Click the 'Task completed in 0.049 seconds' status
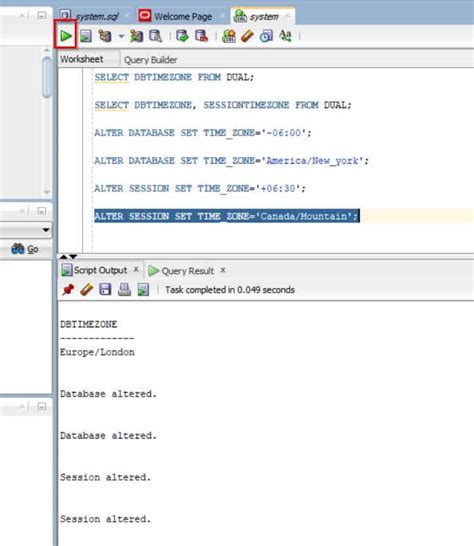The image size is (474, 546). tap(230, 290)
